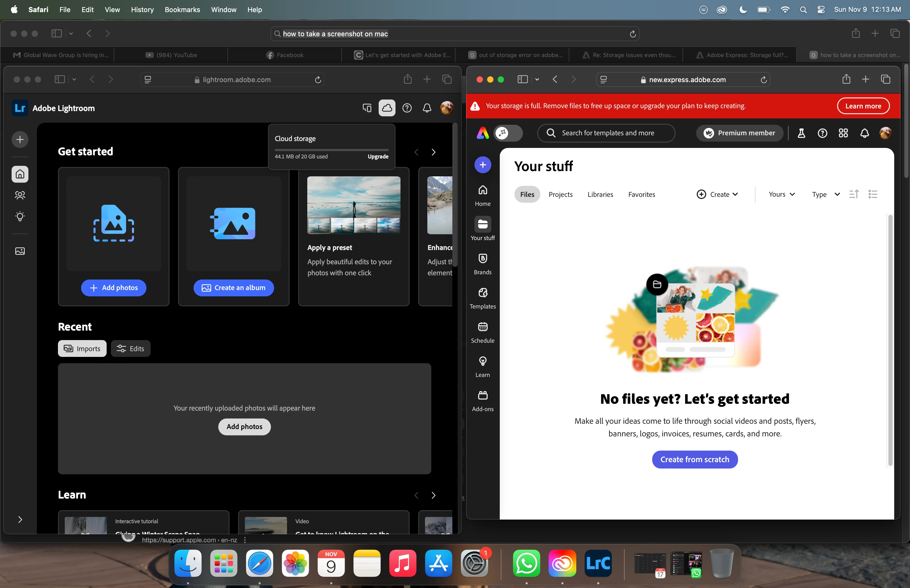Open Adobe Express labs beaker icon
The height and width of the screenshot is (588, 910).
(801, 133)
